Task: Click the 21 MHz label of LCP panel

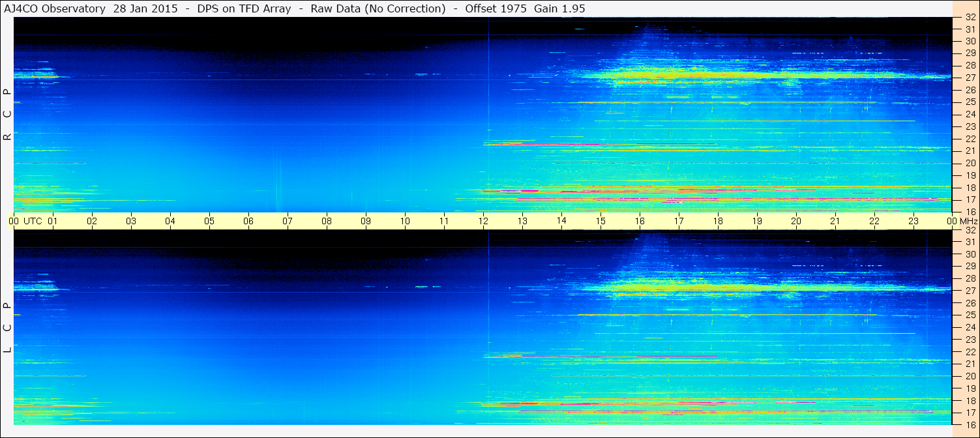Action: tap(970, 364)
